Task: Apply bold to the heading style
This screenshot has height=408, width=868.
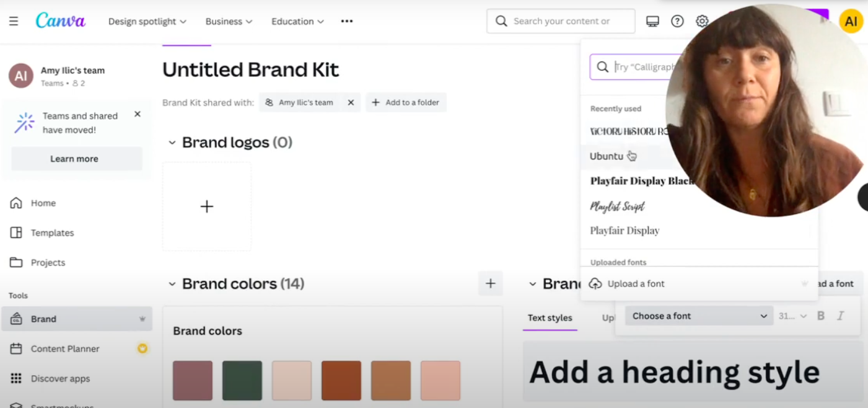Action: point(821,316)
